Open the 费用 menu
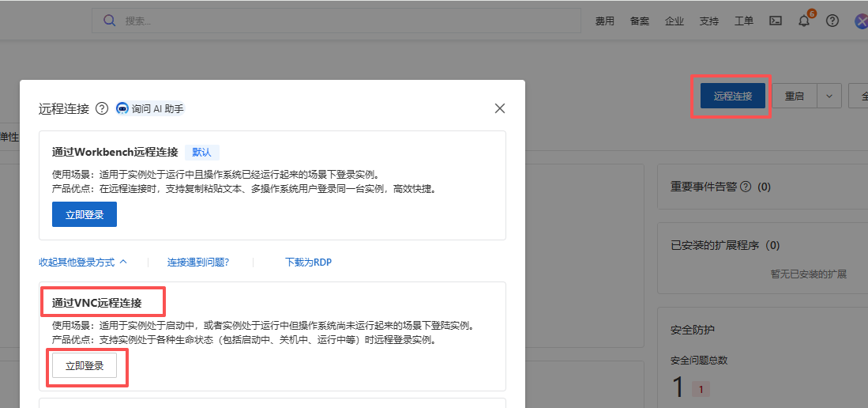Screen dimensions: 868x408 (604, 21)
